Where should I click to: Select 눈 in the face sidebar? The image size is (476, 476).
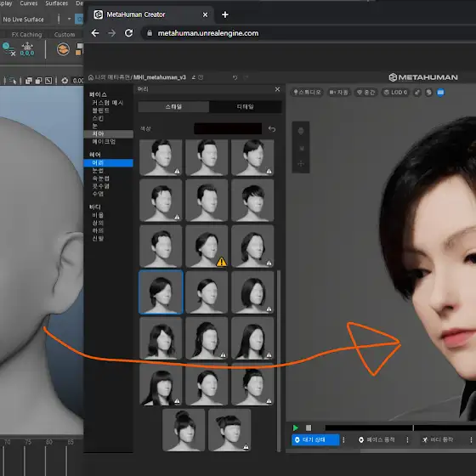coord(94,126)
